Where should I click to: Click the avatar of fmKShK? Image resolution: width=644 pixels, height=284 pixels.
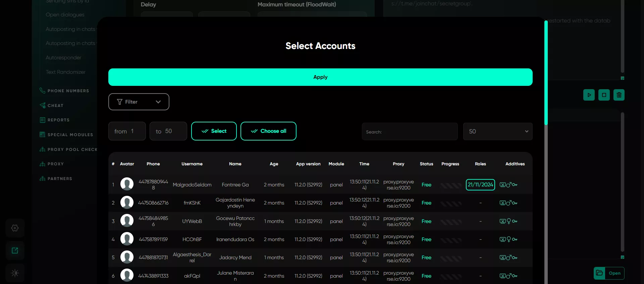coord(127,202)
